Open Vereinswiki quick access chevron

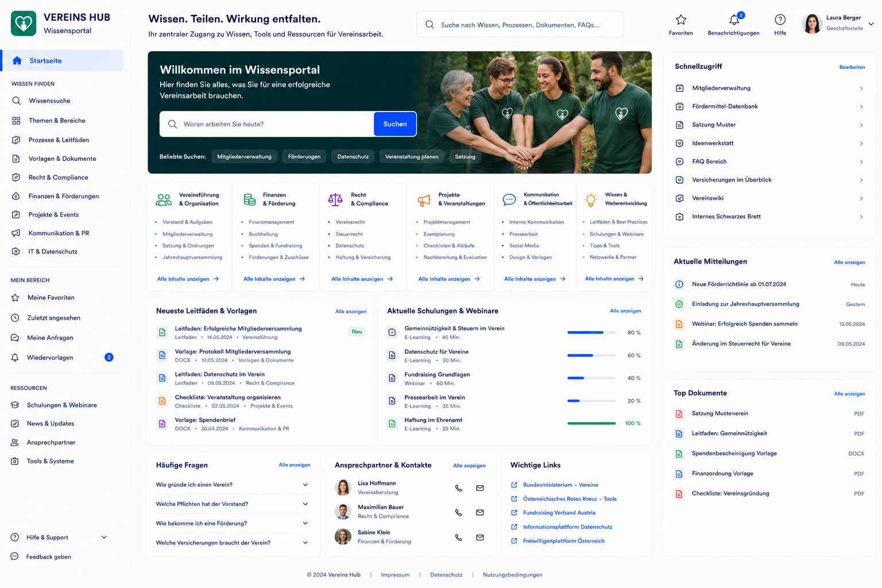pyautogui.click(x=861, y=199)
